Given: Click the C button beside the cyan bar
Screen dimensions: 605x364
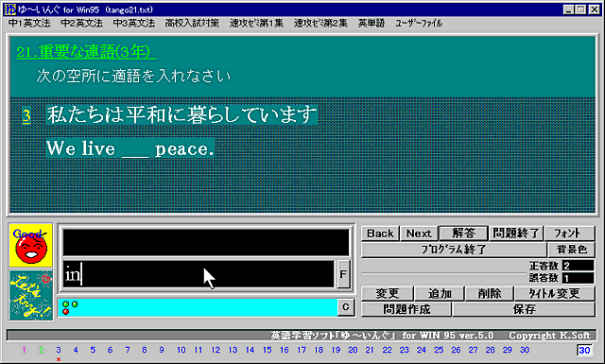Looking at the screenshot, I should click(346, 307).
